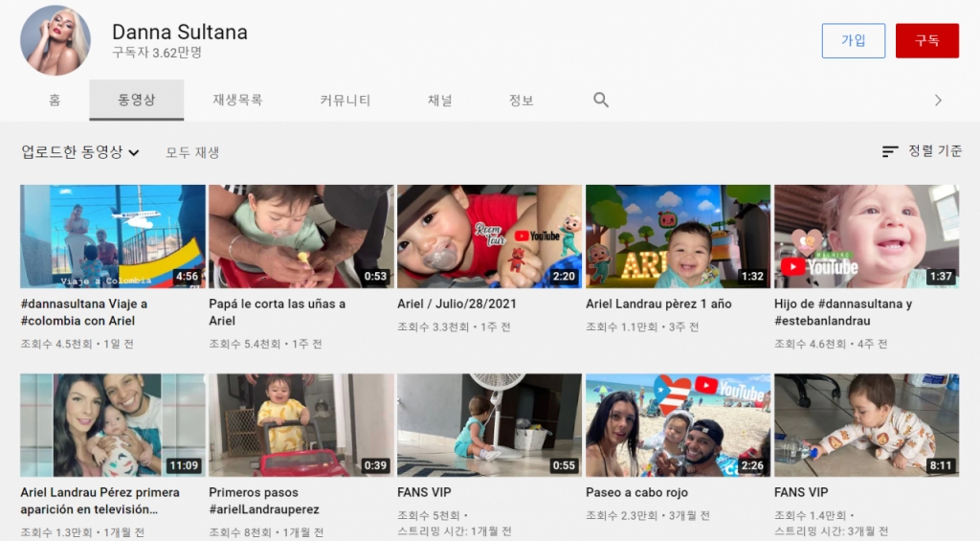980x541 pixels.
Task: Click '조회수 2.3만회 • 3개월 전' text
Action: pos(648,516)
